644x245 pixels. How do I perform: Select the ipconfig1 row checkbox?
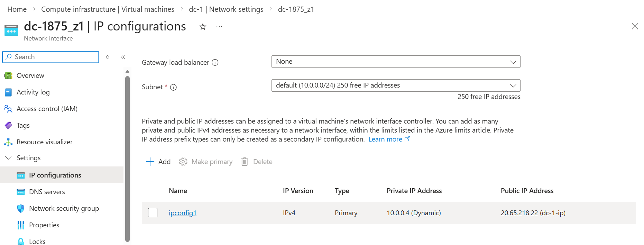pyautogui.click(x=153, y=213)
